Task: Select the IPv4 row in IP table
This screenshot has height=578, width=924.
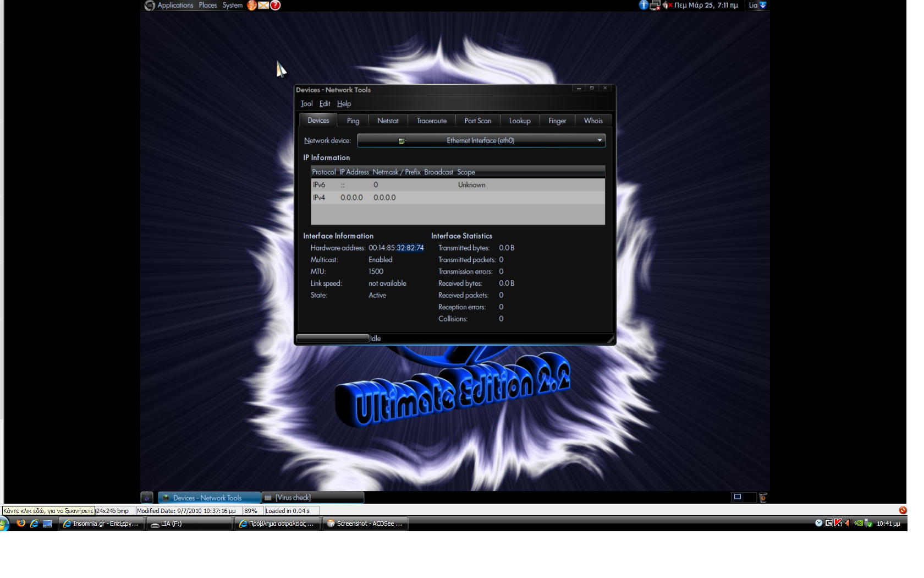Action: tap(458, 198)
